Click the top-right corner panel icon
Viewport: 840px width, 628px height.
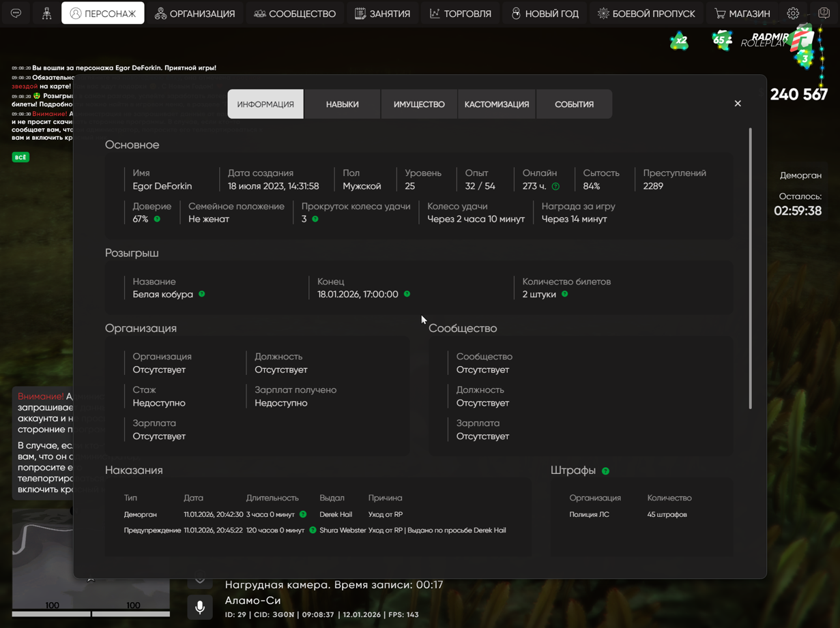click(x=824, y=13)
